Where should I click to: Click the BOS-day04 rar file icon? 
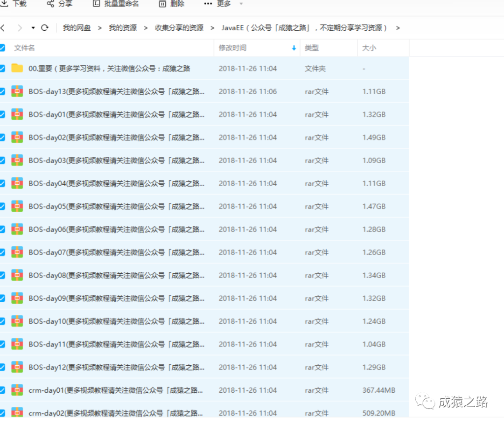(x=17, y=183)
